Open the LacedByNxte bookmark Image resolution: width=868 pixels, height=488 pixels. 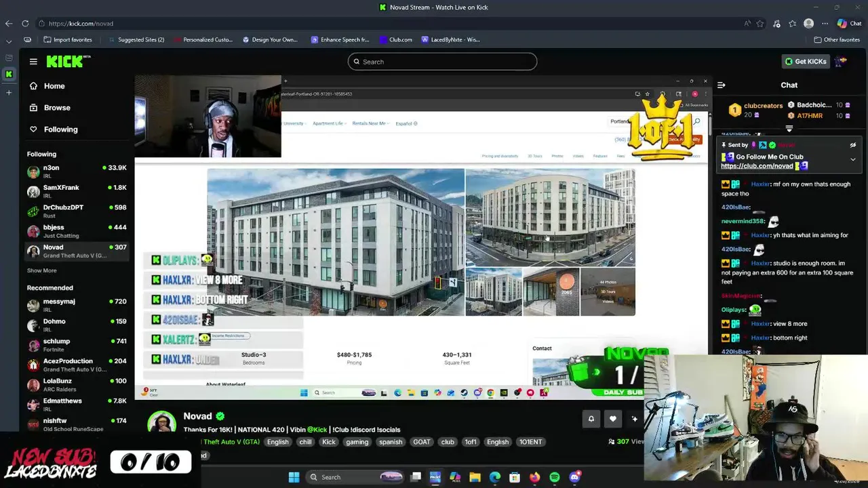point(450,40)
